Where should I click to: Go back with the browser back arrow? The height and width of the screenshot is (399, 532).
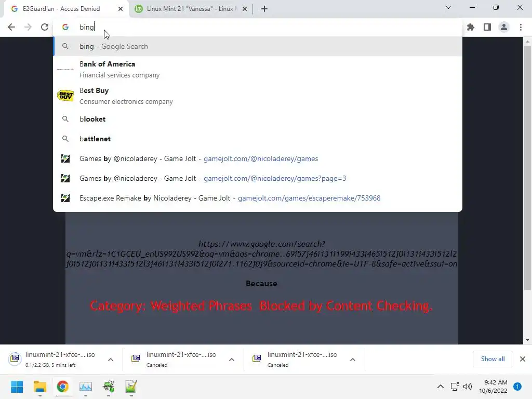tap(11, 27)
